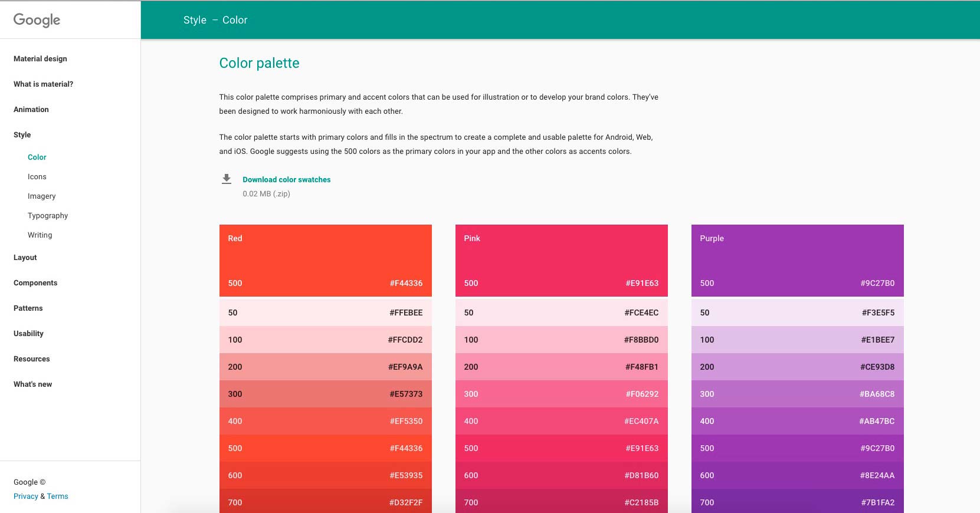Open the Writing sub-page

(40, 235)
